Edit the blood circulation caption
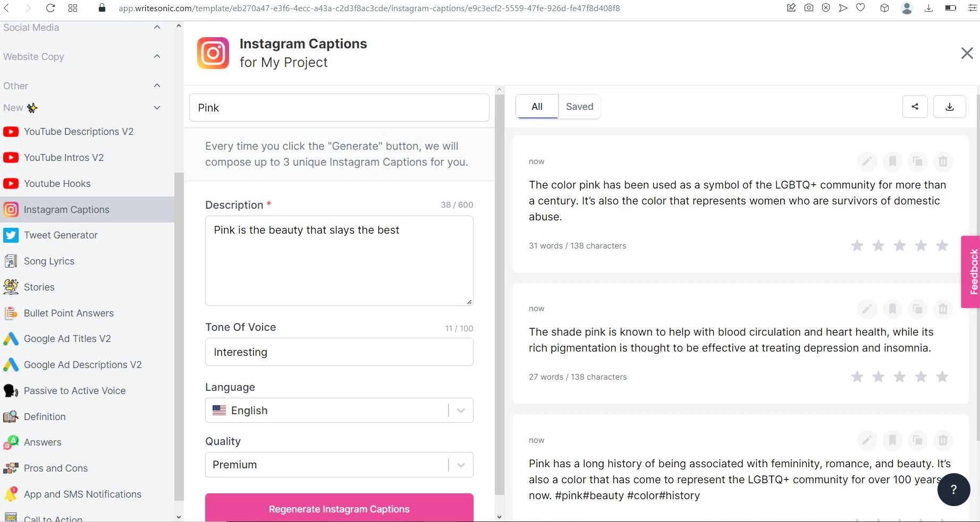Screen dimensions: 980x522 pyautogui.click(x=867, y=308)
